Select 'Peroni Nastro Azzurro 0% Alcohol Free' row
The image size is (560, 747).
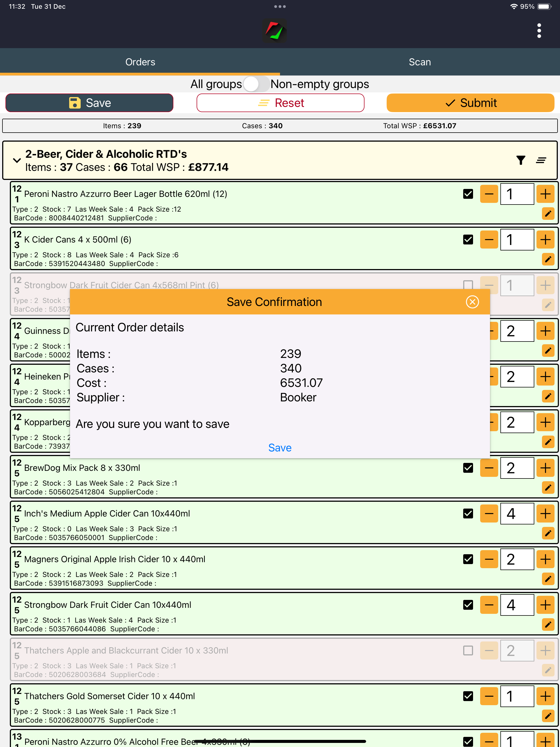tap(284, 739)
